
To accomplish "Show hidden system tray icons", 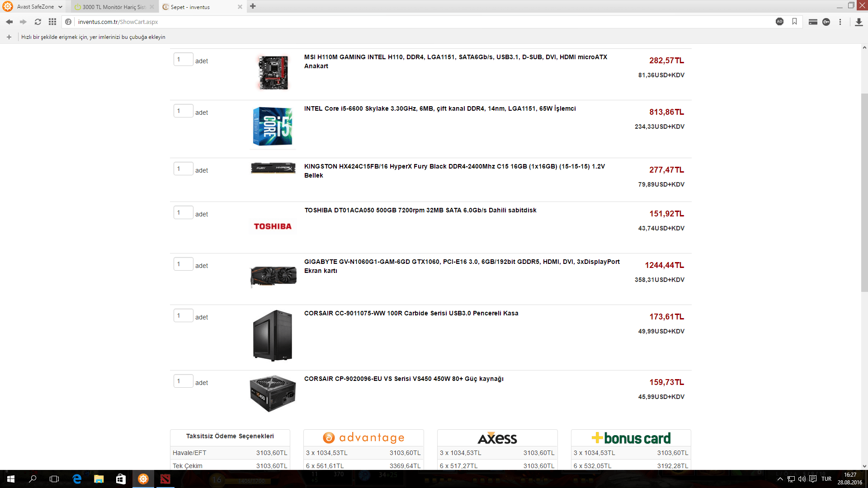I will coord(780,479).
